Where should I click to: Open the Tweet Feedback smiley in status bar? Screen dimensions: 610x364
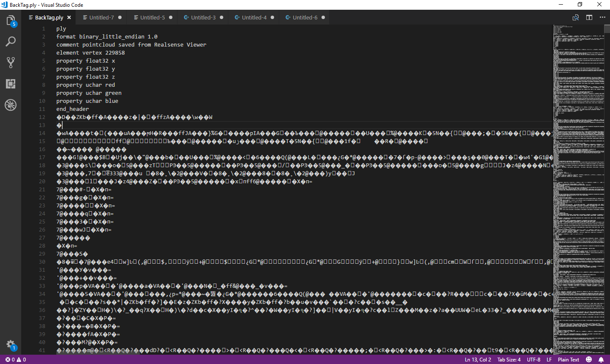pos(588,359)
